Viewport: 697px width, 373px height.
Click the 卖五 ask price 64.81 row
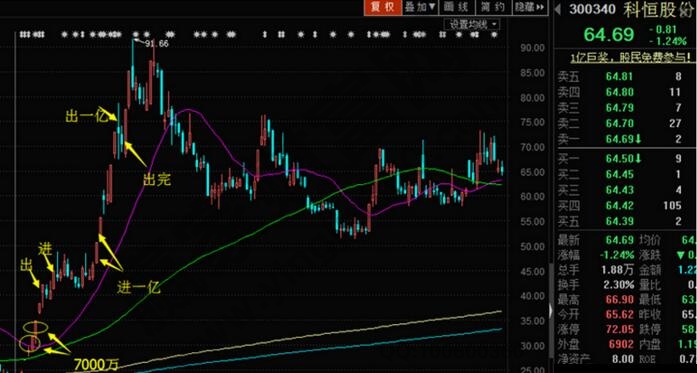(622, 77)
